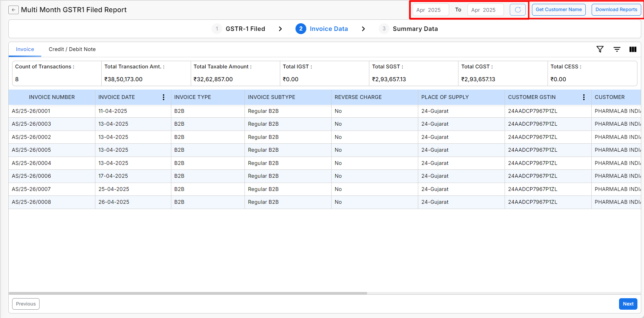Open the start month Apr 2025 picker

(430, 10)
